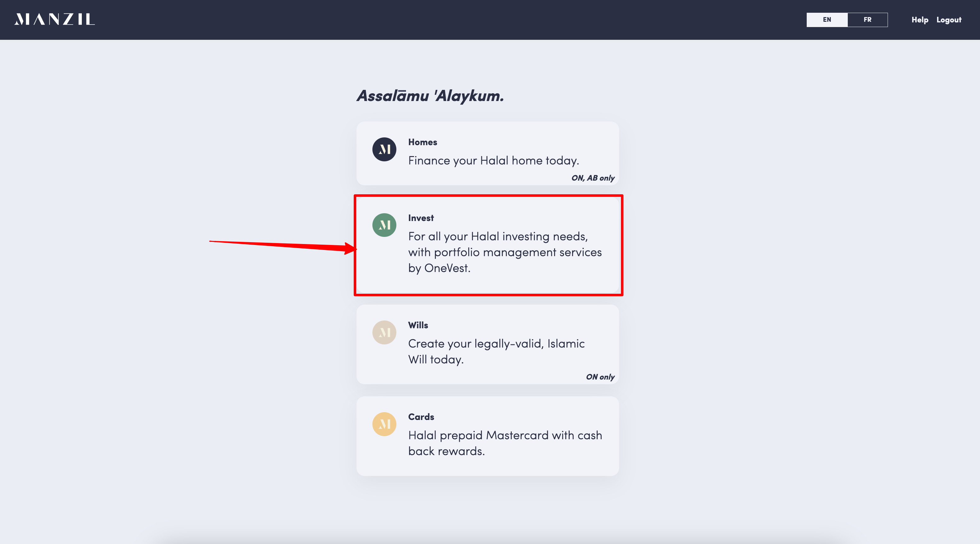This screenshot has width=980, height=544.
Task: Click the "ON only" label on Wills
Action: point(600,377)
